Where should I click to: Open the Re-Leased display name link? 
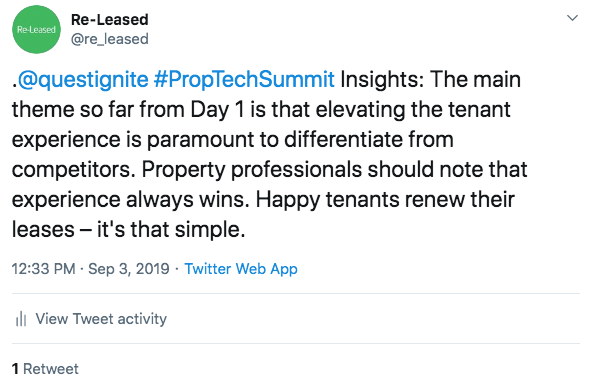pos(109,20)
